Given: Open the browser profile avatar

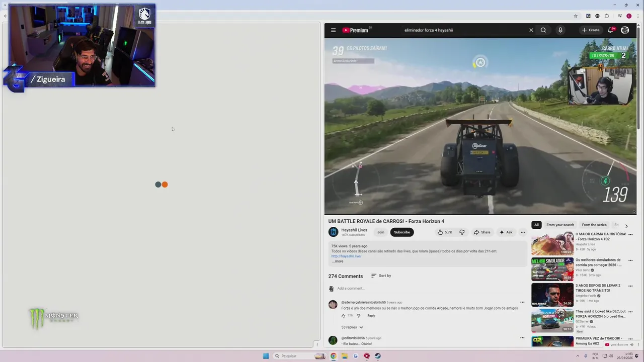Looking at the screenshot, I should [629, 16].
